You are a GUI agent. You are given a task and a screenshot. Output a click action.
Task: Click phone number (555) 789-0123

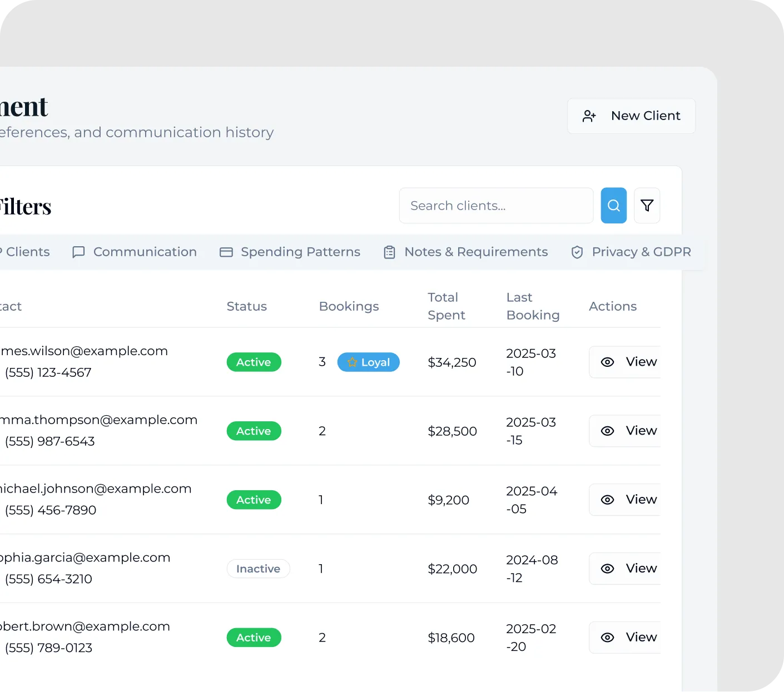click(48, 648)
